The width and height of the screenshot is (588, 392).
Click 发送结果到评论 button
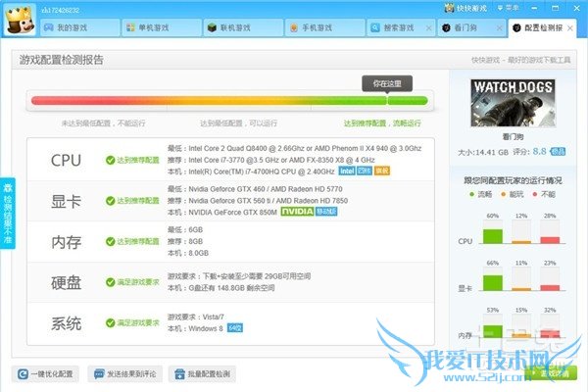[x=125, y=374]
